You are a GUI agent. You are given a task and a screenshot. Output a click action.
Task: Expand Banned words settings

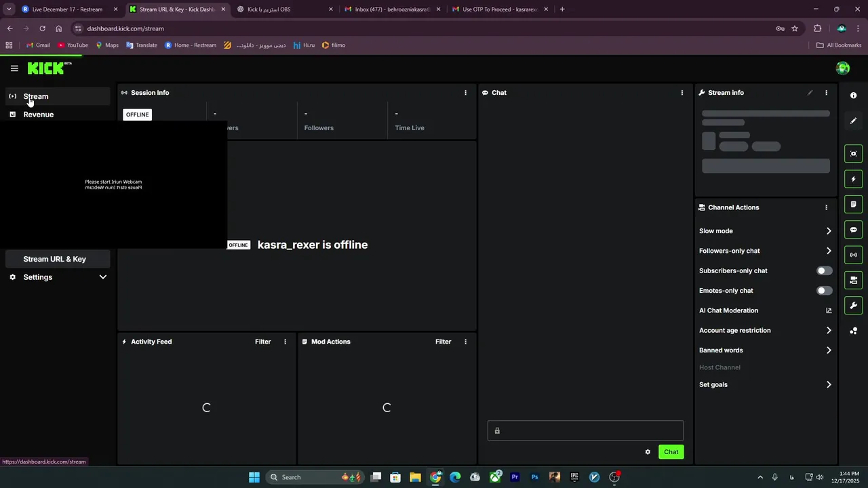[829, 350]
